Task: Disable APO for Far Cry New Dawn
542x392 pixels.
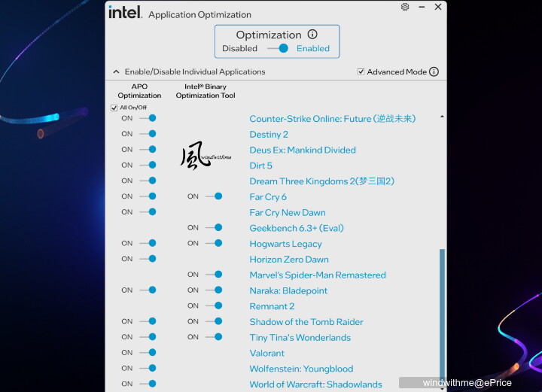Action: click(x=148, y=211)
